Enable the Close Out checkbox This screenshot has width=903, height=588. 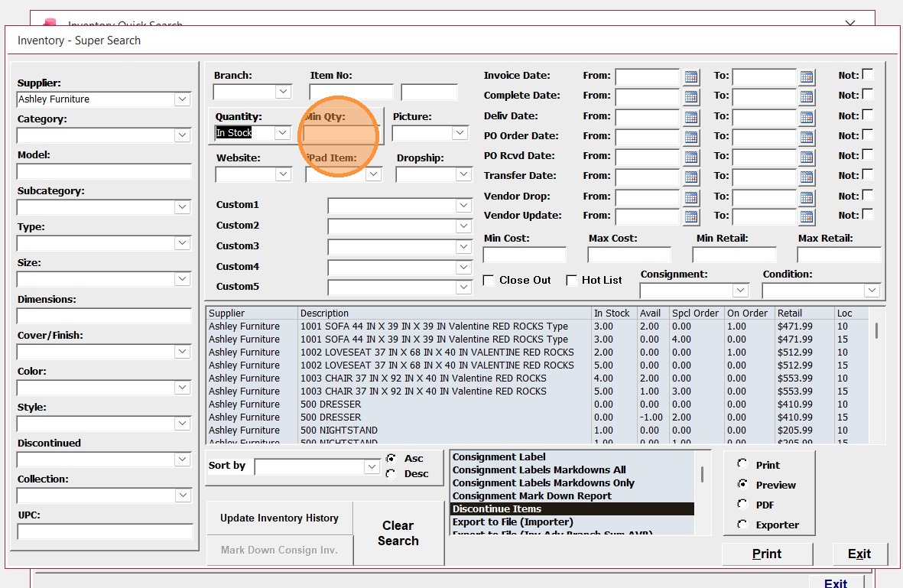pos(489,281)
